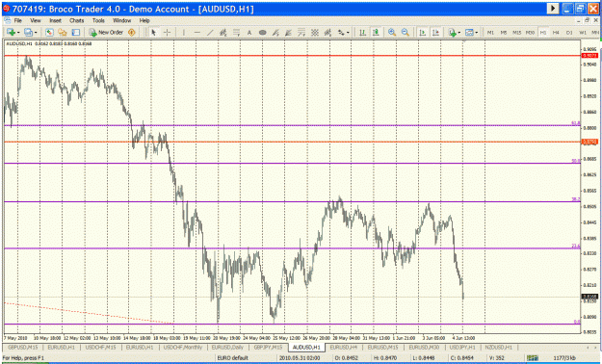Viewport: 602px width, 364px height.
Task: Select the Horizontal Line drawing tool
Action: coord(196,33)
